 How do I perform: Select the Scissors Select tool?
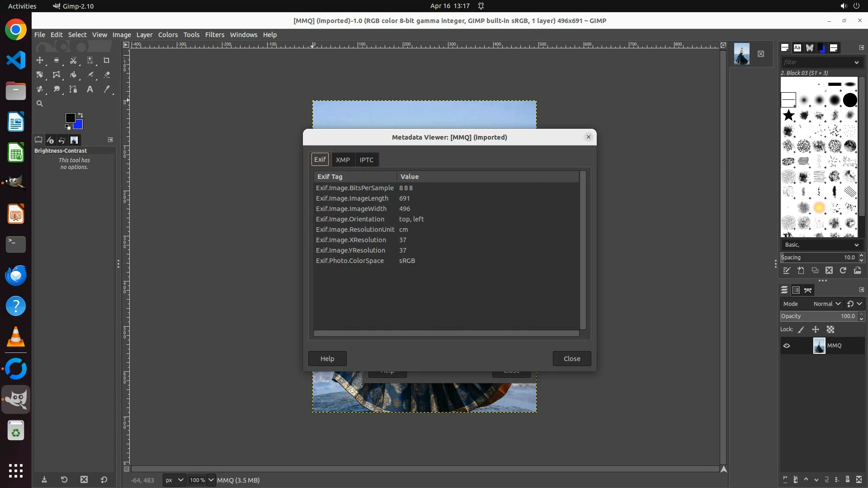(x=73, y=61)
